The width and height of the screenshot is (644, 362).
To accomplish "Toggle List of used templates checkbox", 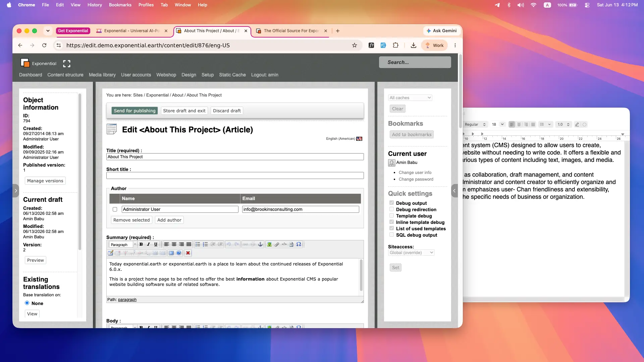I will (x=391, y=228).
